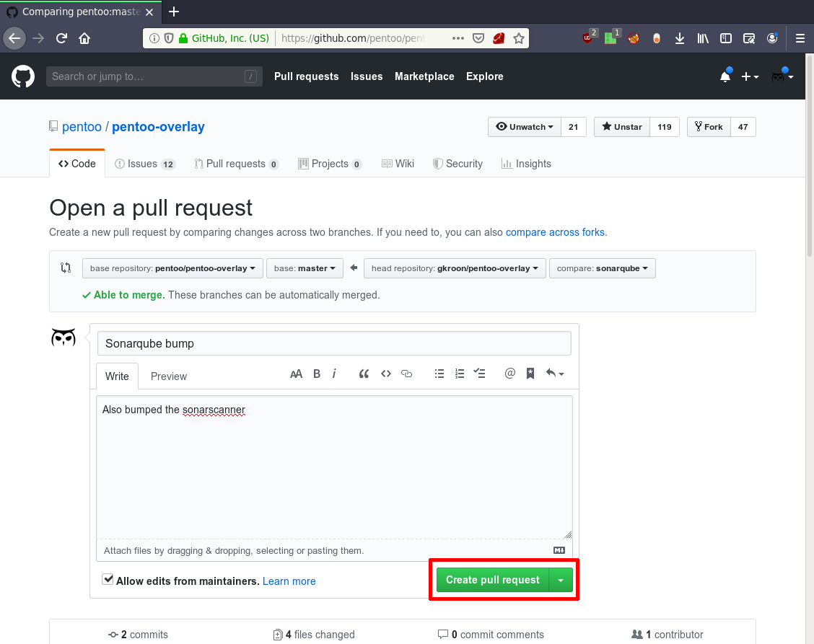Open the Security tab
The image size is (814, 644).
pos(458,164)
